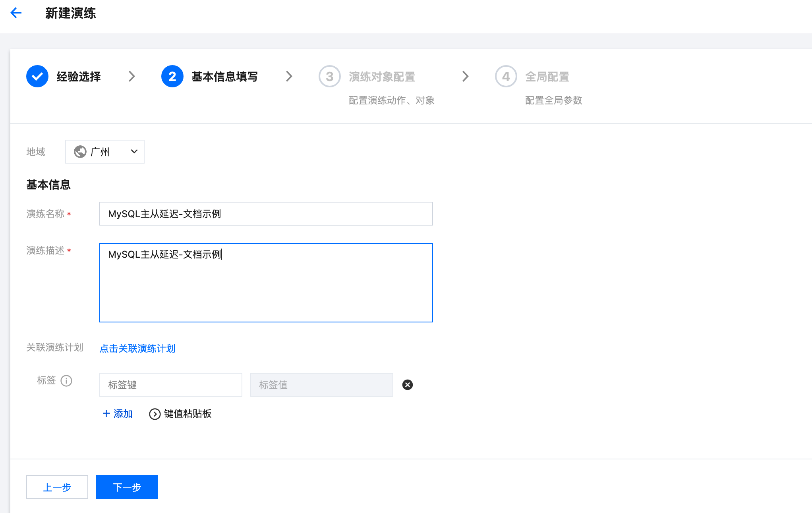Select the 基本信息填写 step
The width and height of the screenshot is (812, 513).
click(225, 77)
